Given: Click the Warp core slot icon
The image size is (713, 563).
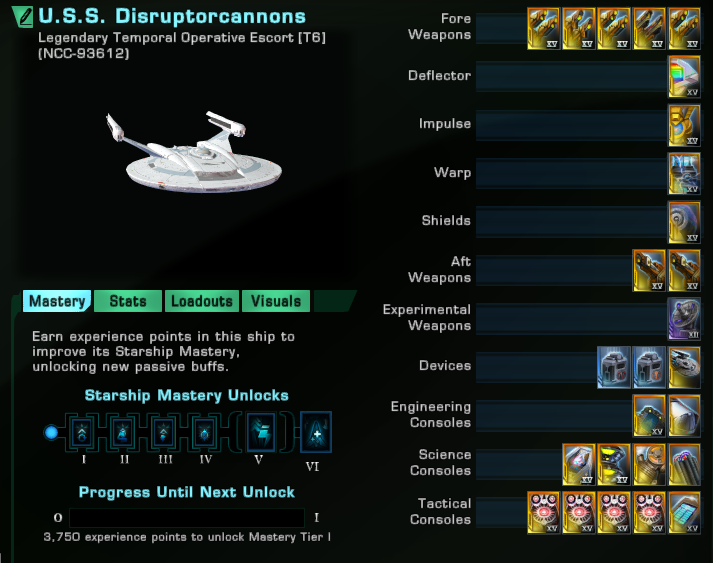Looking at the screenshot, I should click(x=684, y=174).
